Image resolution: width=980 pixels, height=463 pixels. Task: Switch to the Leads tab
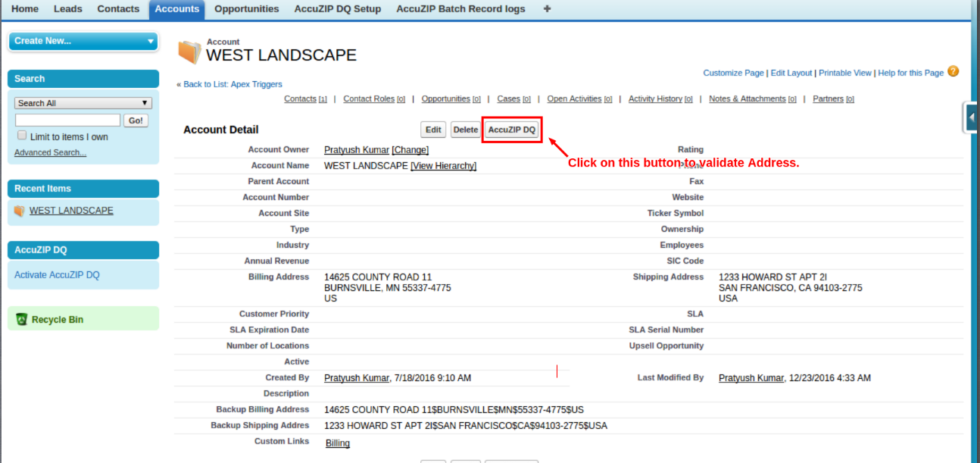tap(67, 9)
